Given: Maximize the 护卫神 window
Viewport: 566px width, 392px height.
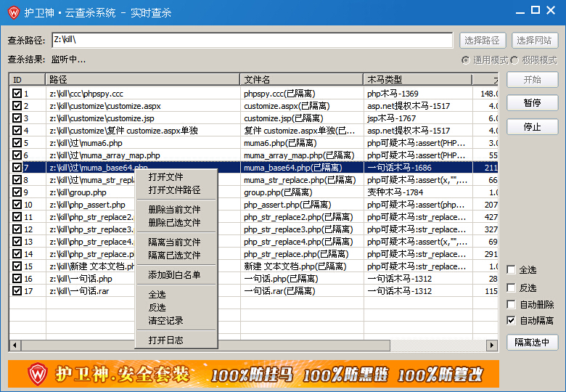Looking at the screenshot, I should 536,10.
